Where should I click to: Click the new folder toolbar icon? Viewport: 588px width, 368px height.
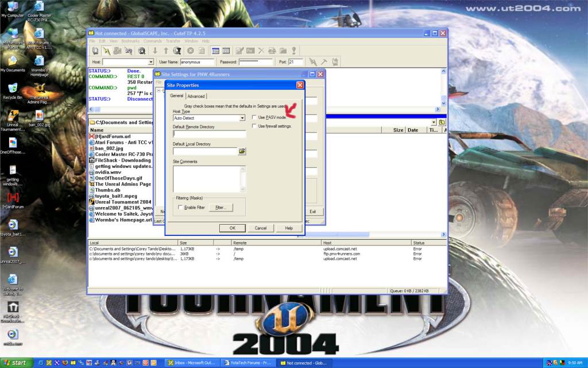(283, 51)
